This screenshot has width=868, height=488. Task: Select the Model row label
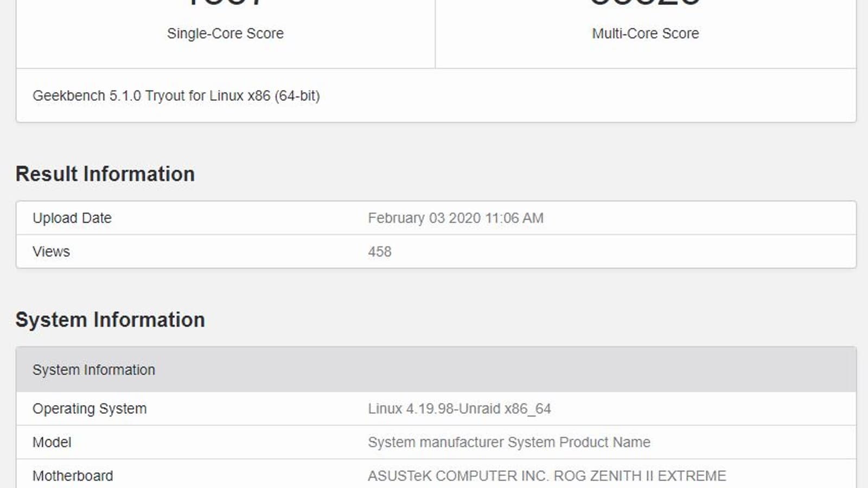[52, 442]
